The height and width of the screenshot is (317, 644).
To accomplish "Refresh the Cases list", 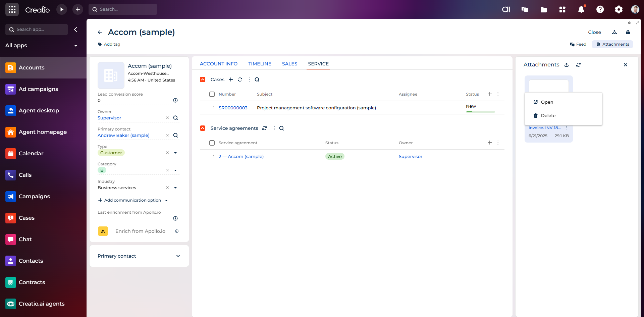I will (240, 80).
